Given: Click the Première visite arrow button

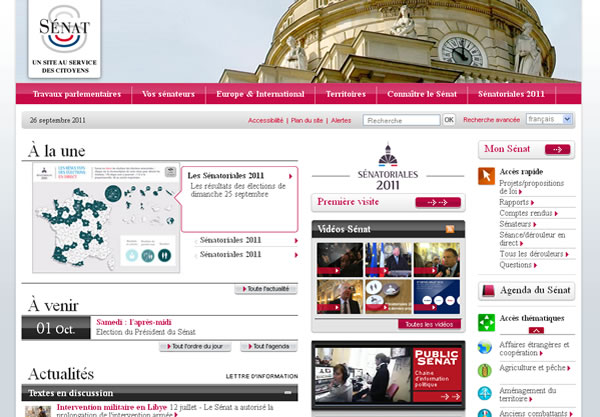Looking at the screenshot, I should point(438,202).
